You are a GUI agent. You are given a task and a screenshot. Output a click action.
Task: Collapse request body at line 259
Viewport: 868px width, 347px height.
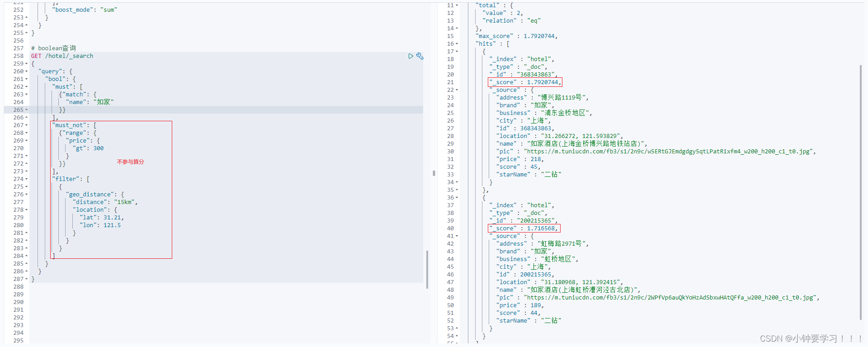(27, 64)
